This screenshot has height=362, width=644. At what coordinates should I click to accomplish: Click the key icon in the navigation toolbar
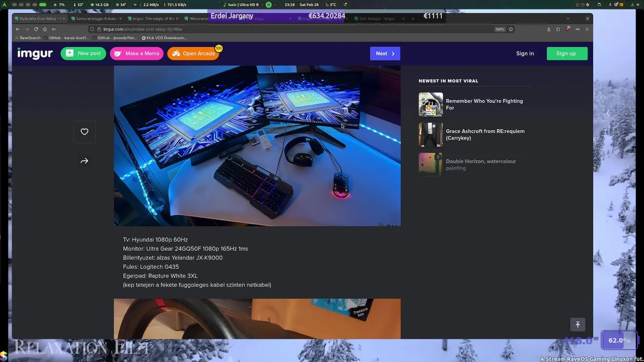[54, 29]
